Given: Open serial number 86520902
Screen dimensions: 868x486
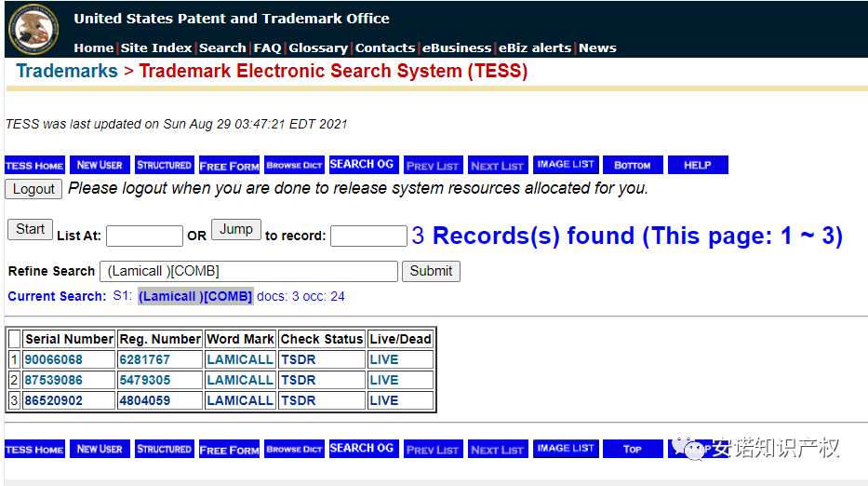Looking at the screenshot, I should [53, 400].
